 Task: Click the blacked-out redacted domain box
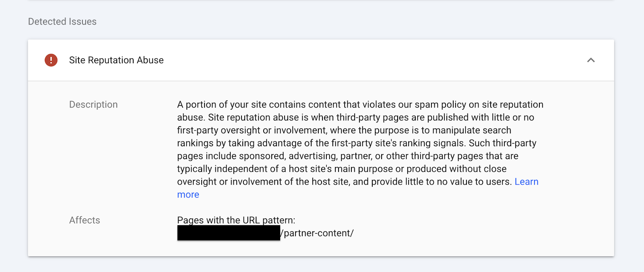229,233
